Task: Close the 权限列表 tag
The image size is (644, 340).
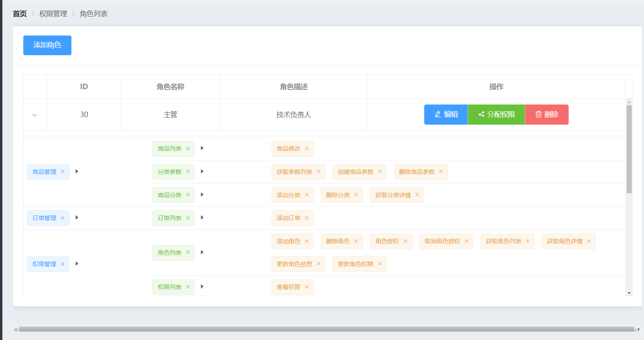Action: (x=188, y=287)
